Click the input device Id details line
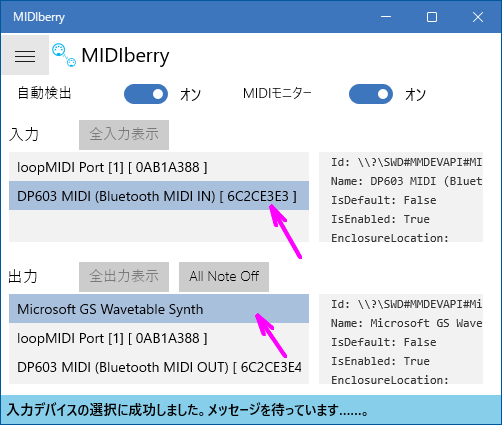The width and height of the screenshot is (502, 425). click(406, 162)
